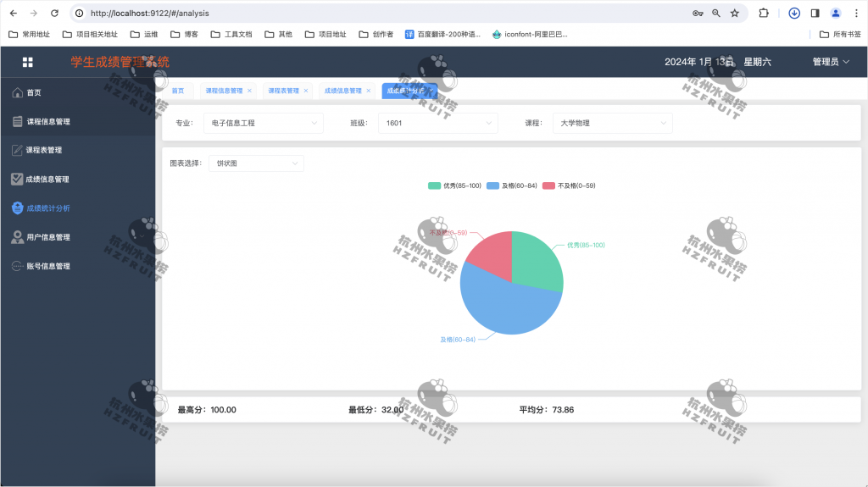This screenshot has width=868, height=487.
Task: Close the 课程表管理 tab
Action: click(305, 91)
